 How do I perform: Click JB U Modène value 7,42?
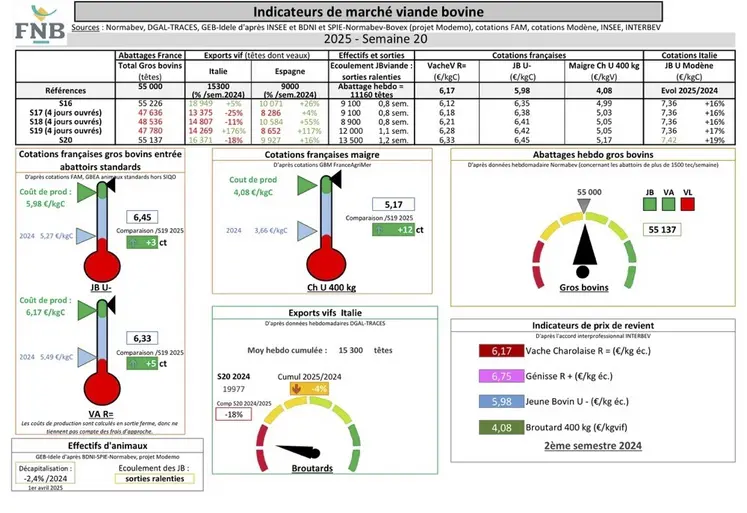(669, 140)
